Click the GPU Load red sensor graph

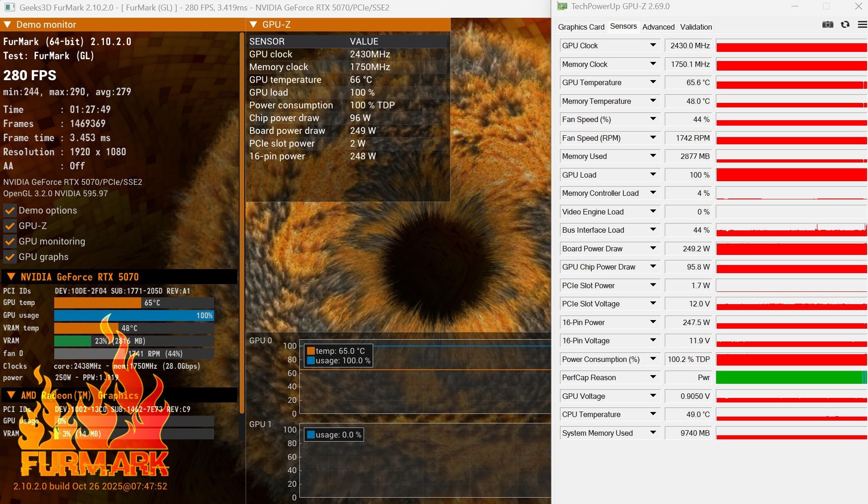(791, 175)
